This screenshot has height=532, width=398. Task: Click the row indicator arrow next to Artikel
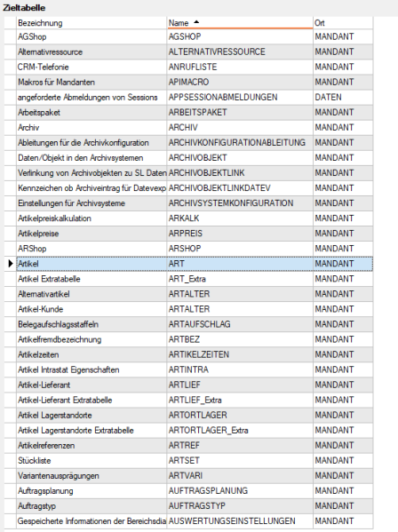(11, 264)
